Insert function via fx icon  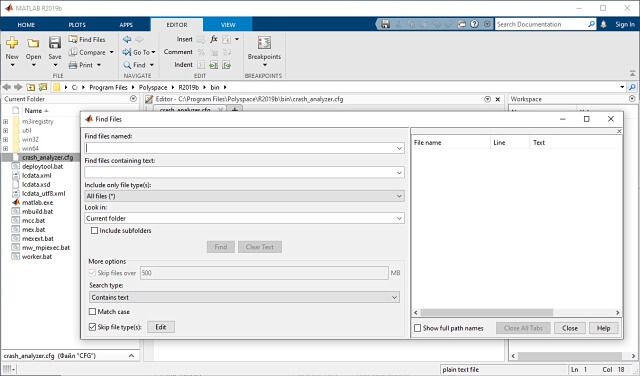pyautogui.click(x=214, y=39)
